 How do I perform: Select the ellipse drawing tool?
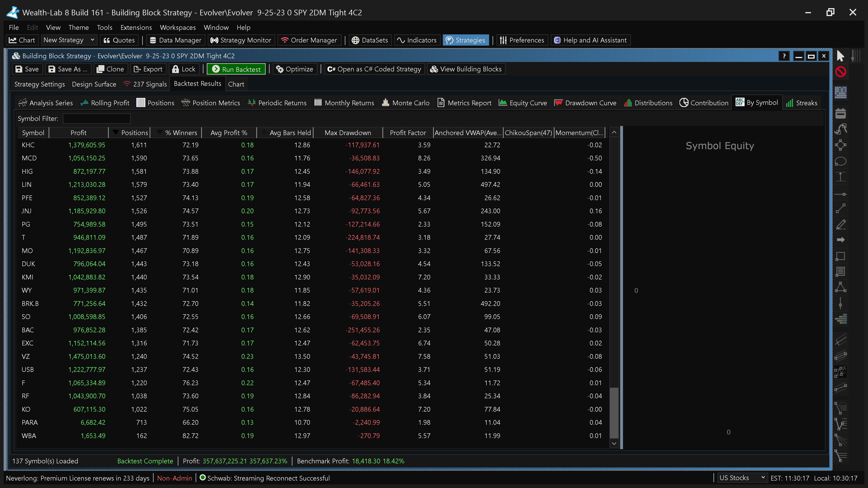(x=840, y=161)
